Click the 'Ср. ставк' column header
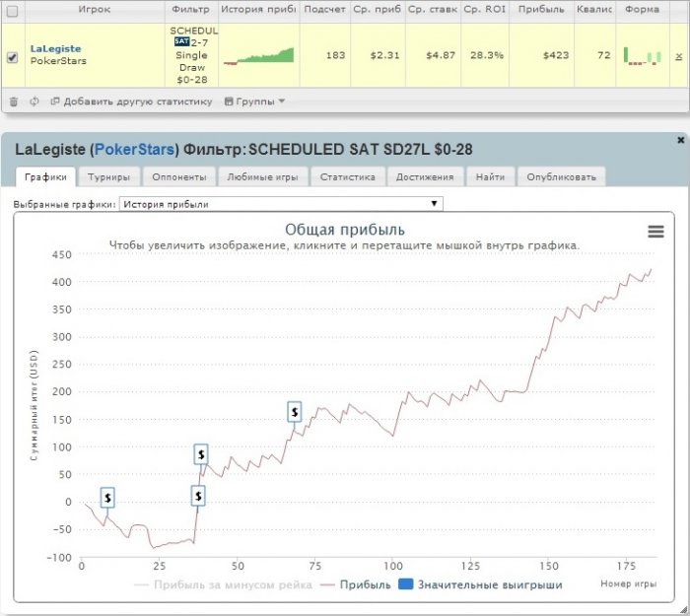690x616 pixels. click(433, 10)
